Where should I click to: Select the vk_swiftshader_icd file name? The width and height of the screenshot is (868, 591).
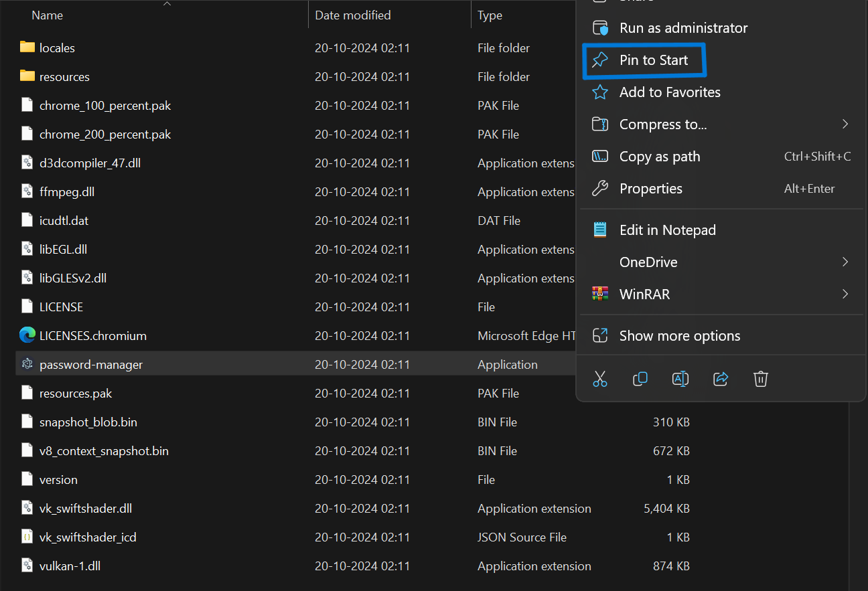(88, 537)
